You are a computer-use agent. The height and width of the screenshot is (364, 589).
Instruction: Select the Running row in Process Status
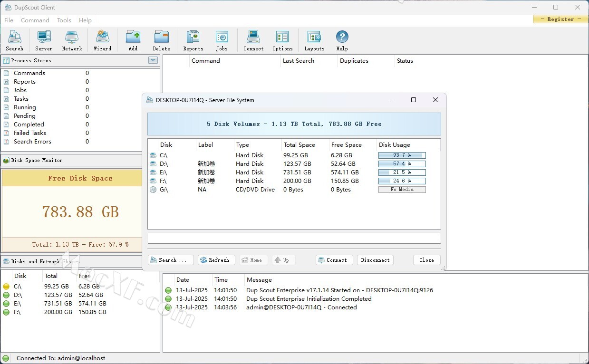click(80, 107)
